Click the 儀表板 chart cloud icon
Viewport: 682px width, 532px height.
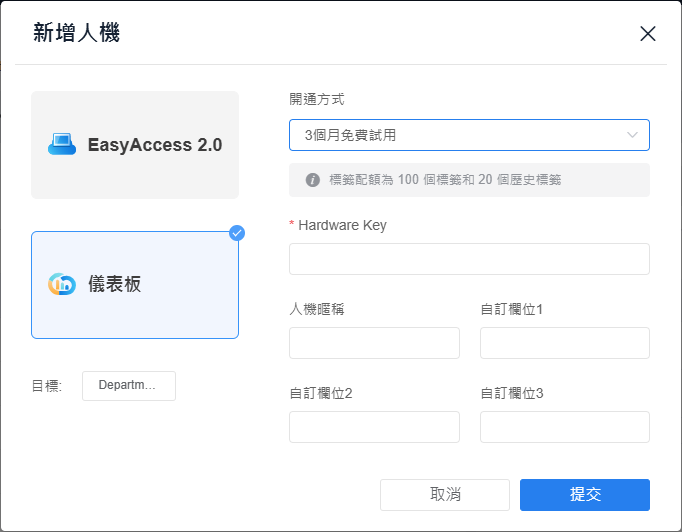tap(62, 284)
